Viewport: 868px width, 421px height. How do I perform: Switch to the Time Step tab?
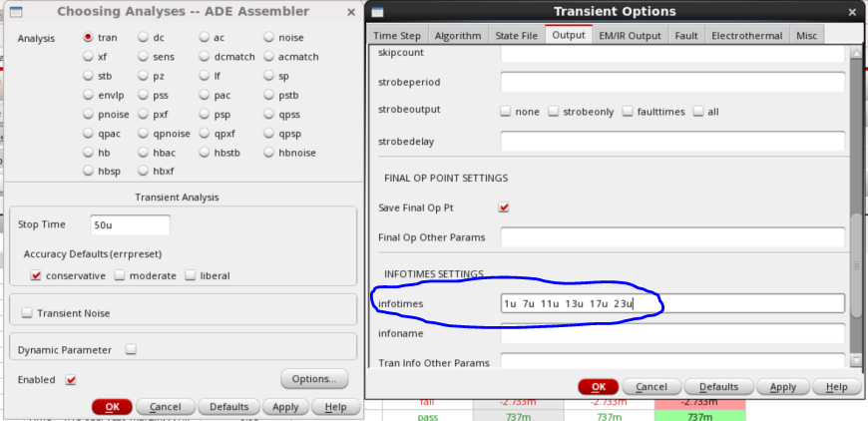pos(396,35)
